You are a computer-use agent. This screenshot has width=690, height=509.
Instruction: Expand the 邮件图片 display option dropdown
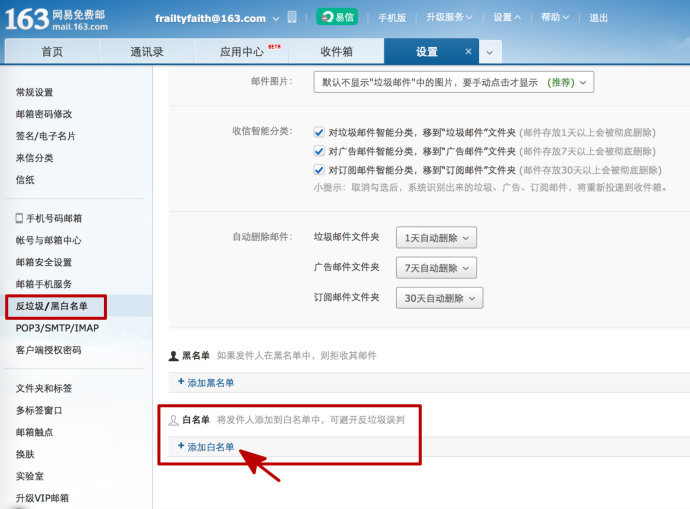(453, 82)
